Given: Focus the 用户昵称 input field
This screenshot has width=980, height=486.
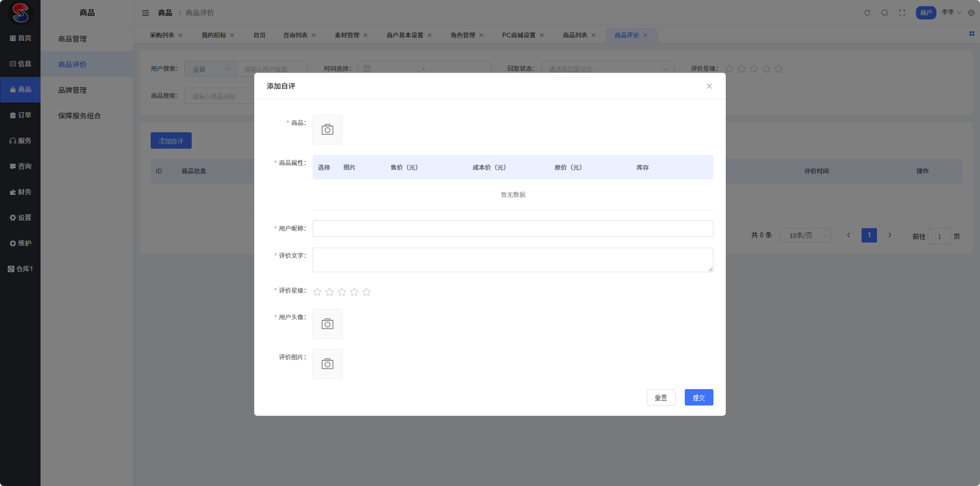Looking at the screenshot, I should pos(513,229).
